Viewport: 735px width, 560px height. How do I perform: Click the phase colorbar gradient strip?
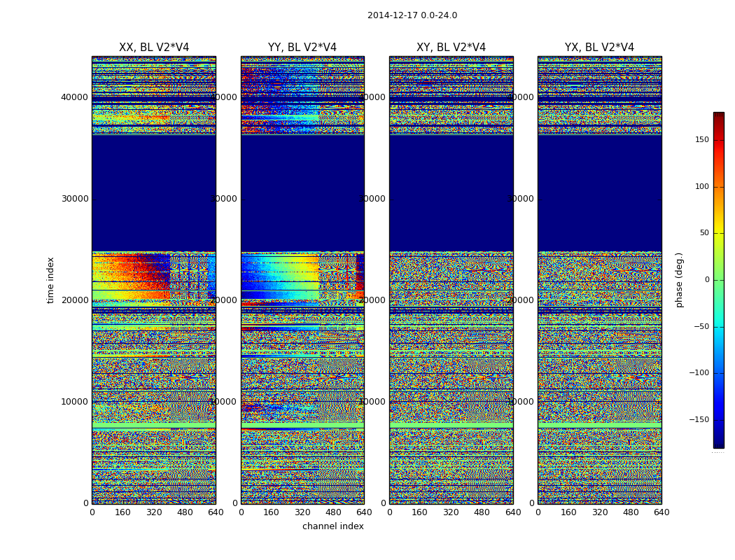click(719, 280)
